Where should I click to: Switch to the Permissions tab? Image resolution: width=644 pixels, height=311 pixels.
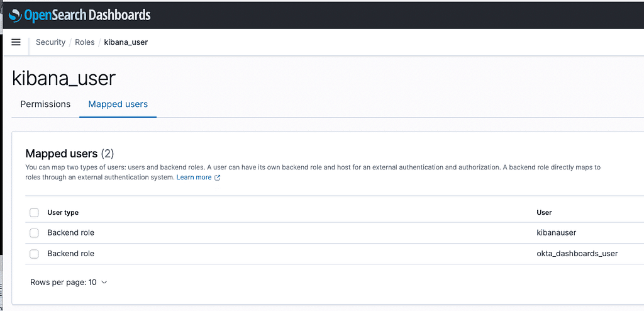pyautogui.click(x=45, y=104)
